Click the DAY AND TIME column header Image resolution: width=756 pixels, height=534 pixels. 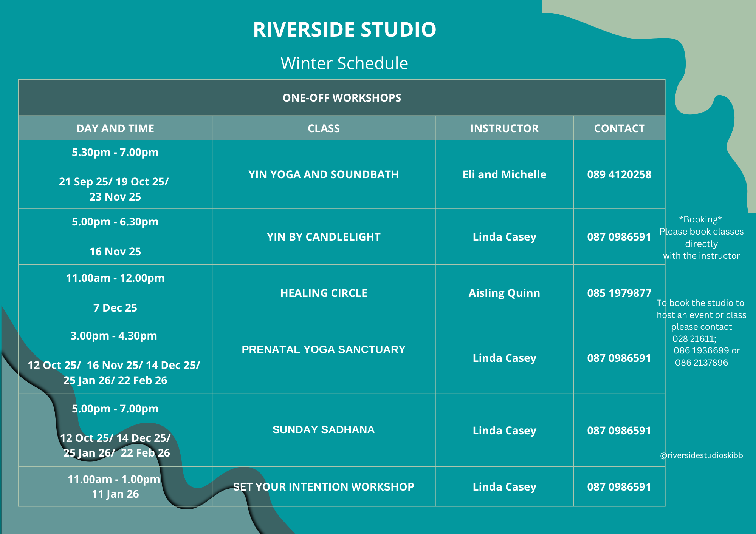[115, 128]
